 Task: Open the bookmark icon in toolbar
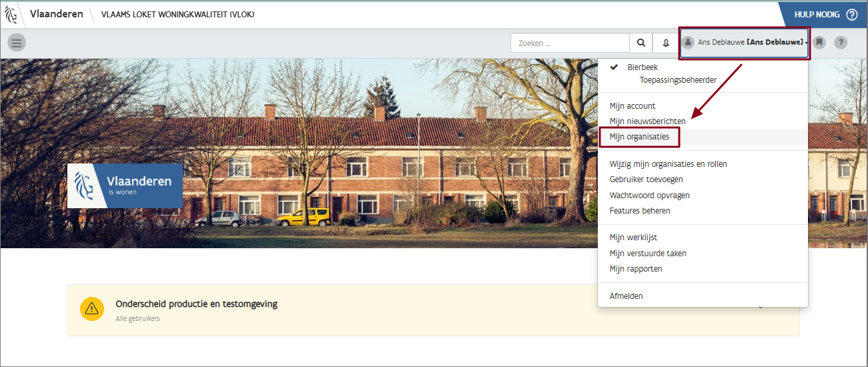(x=819, y=43)
